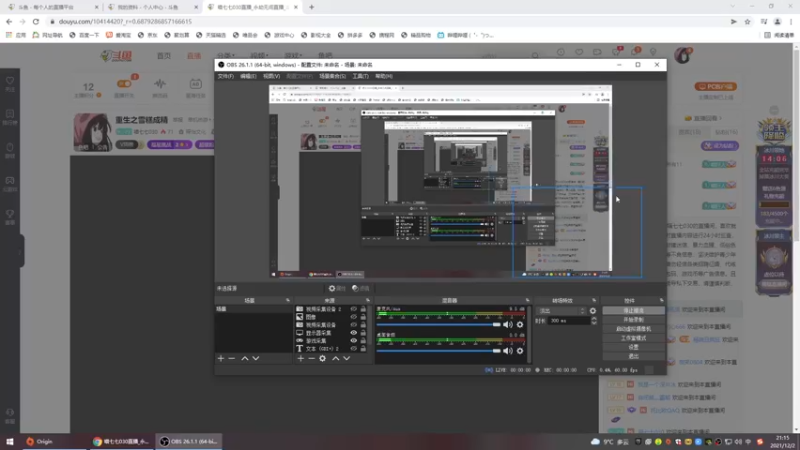This screenshot has height=450, width=800.
Task: Open Windows Start menu
Action: (x=10, y=441)
